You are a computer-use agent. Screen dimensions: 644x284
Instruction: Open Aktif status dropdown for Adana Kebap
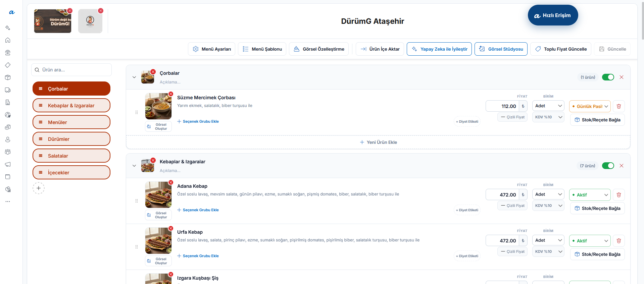(590, 195)
